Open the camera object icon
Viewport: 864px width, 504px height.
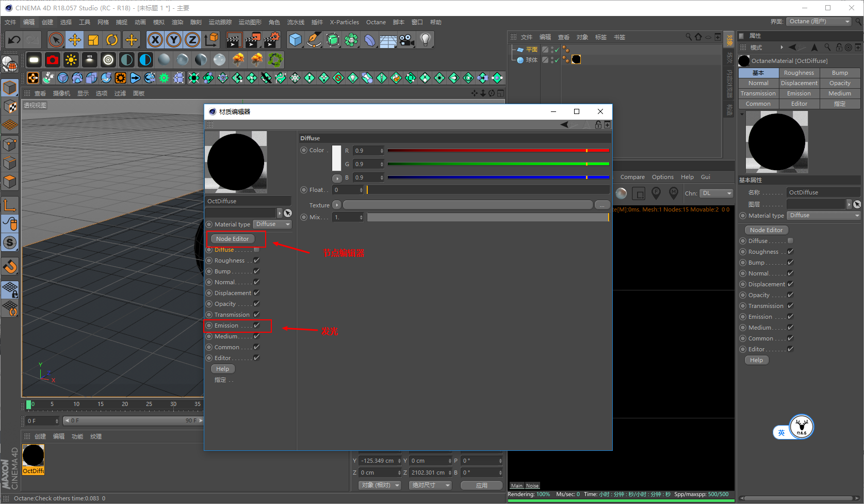(x=407, y=40)
